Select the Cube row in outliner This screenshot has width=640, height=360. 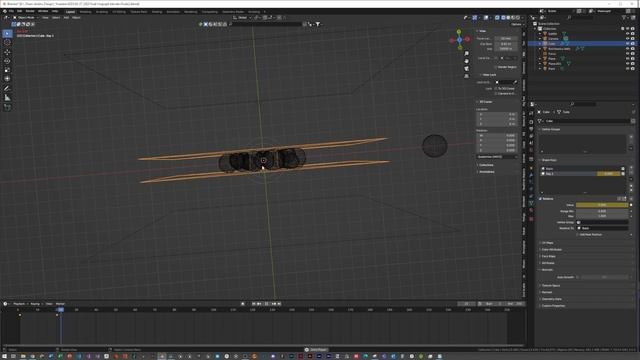(582, 44)
